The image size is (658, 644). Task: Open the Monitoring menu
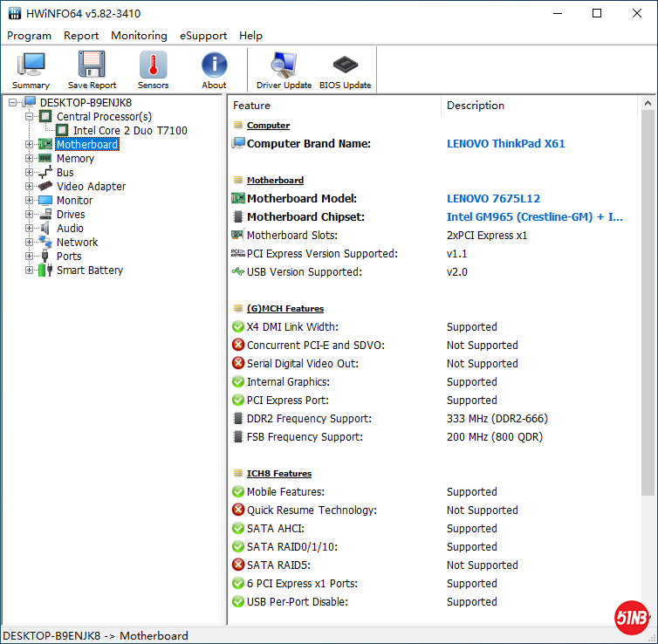139,36
